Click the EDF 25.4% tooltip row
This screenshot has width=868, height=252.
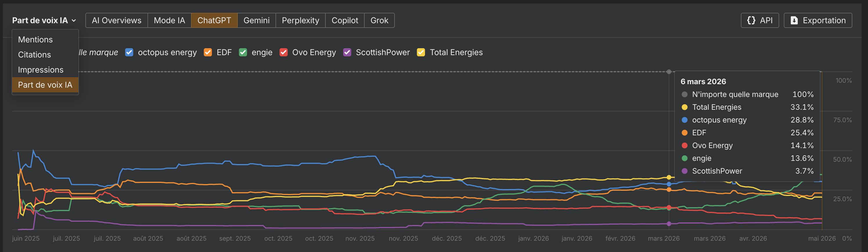click(x=747, y=133)
